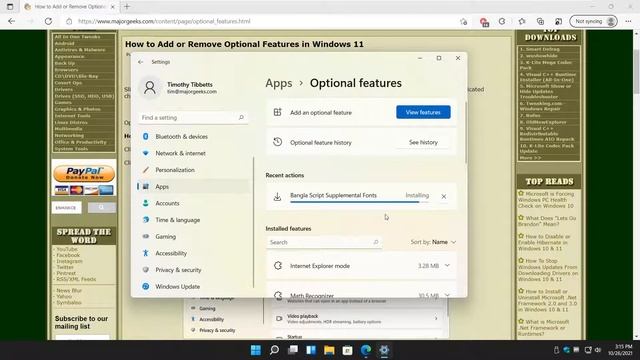The width and height of the screenshot is (640, 360).
Task: Open Sort by Name dropdown
Action: click(x=433, y=242)
